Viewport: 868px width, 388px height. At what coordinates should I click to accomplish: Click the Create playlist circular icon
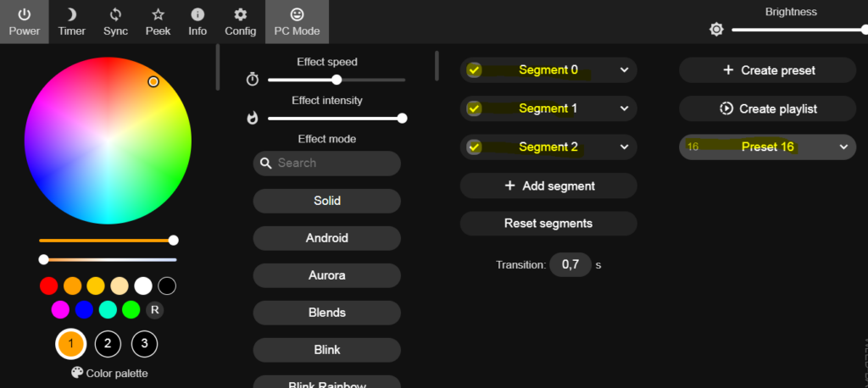coord(726,109)
